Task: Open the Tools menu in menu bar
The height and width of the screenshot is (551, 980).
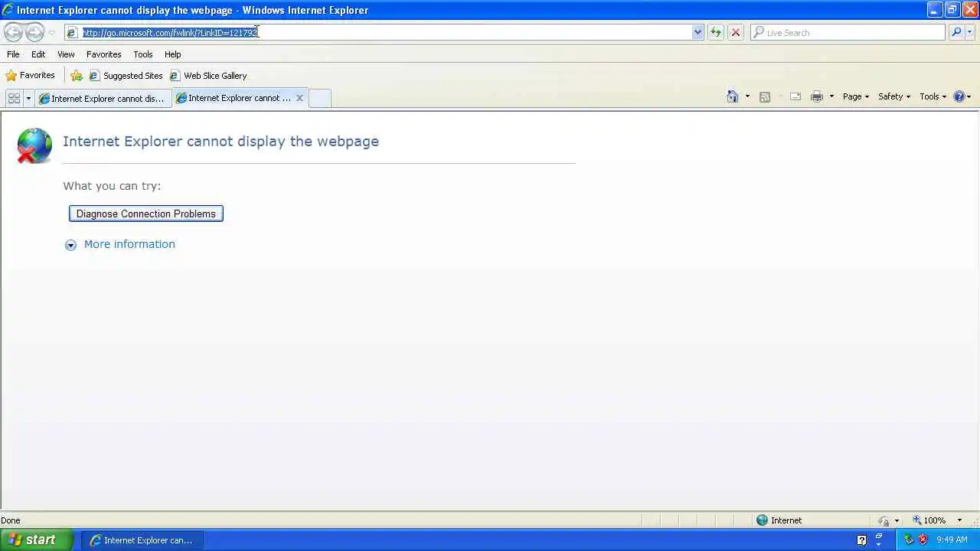Action: point(142,54)
